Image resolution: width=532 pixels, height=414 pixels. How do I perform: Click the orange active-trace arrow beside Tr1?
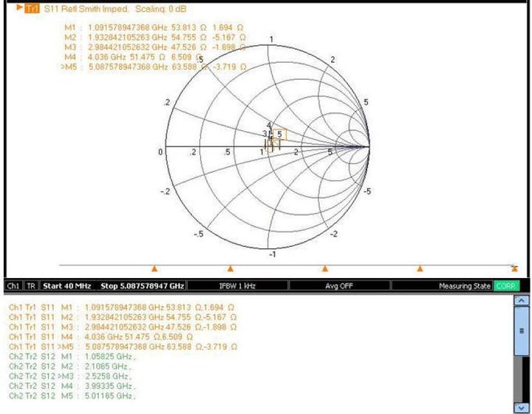[x=19, y=8]
